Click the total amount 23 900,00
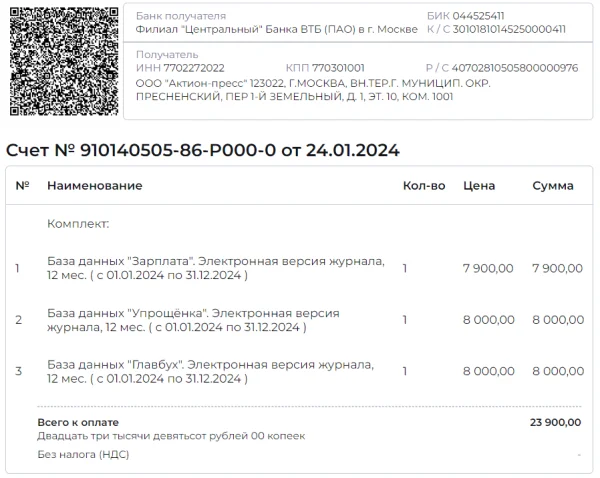The image size is (600, 478). point(555,423)
